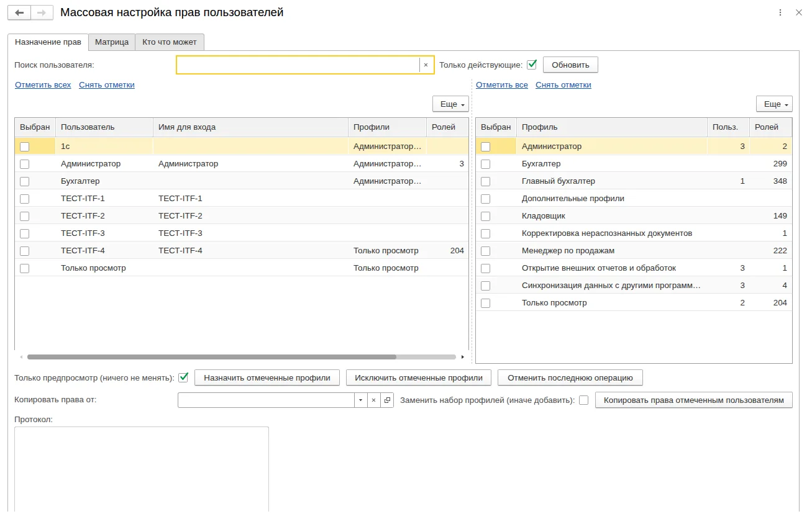Disable 'Только предпросмотр (ничего не менять)'

click(x=183, y=377)
